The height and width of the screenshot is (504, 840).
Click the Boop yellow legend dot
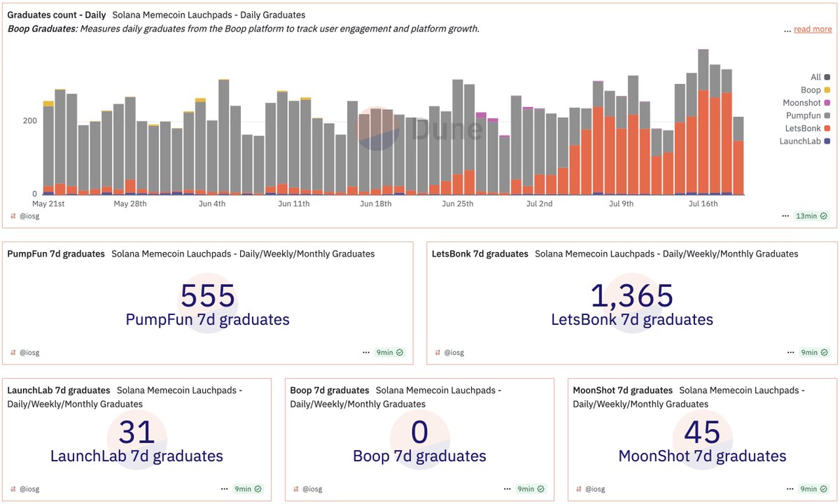point(827,90)
